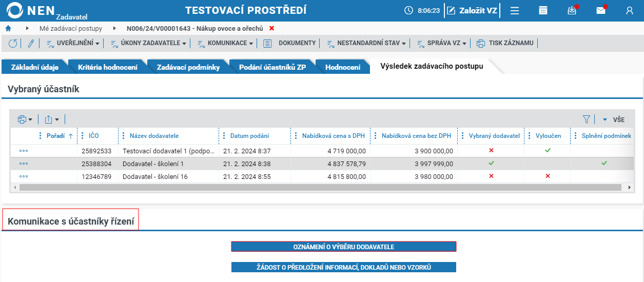Open the calendar icon in header

coord(543,10)
